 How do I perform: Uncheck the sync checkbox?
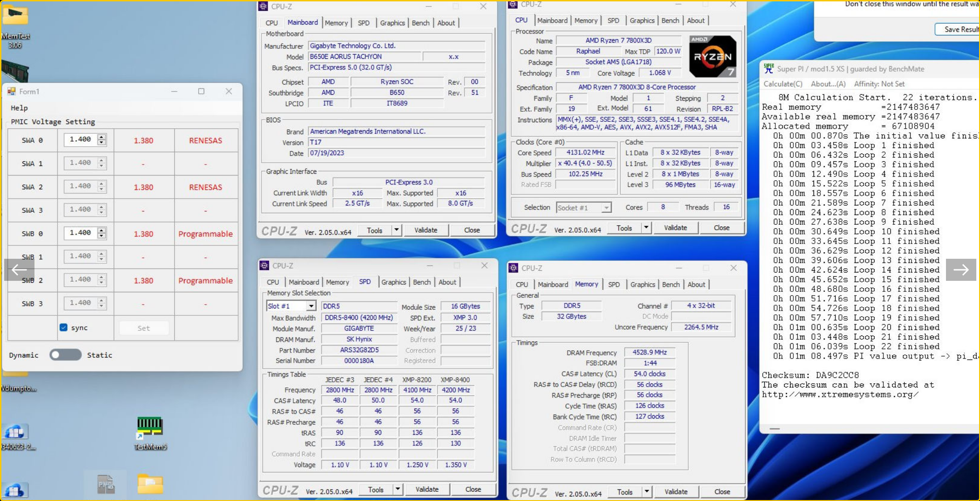tap(63, 328)
